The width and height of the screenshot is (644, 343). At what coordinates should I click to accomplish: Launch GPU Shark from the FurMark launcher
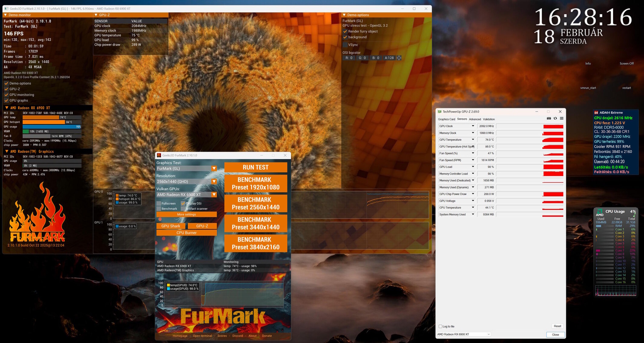pos(171,226)
